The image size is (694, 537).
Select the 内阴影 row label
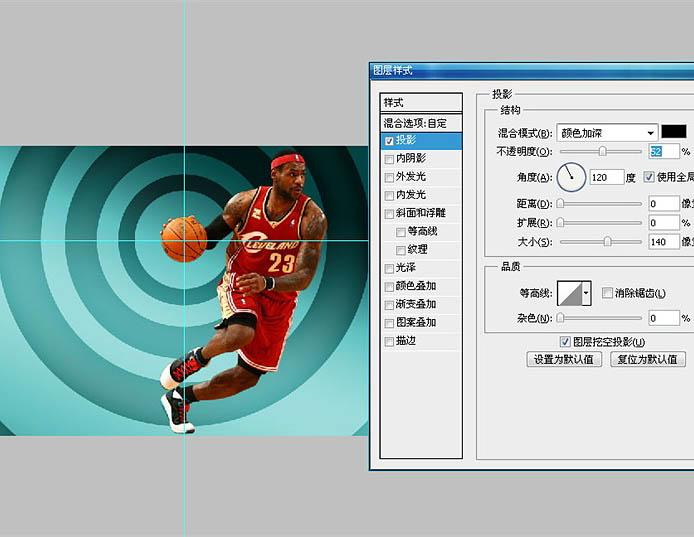[411, 158]
